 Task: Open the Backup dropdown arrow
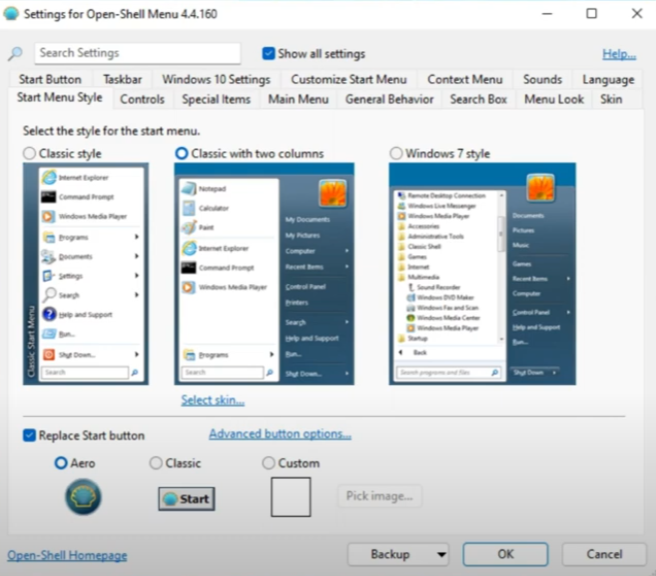(x=441, y=555)
